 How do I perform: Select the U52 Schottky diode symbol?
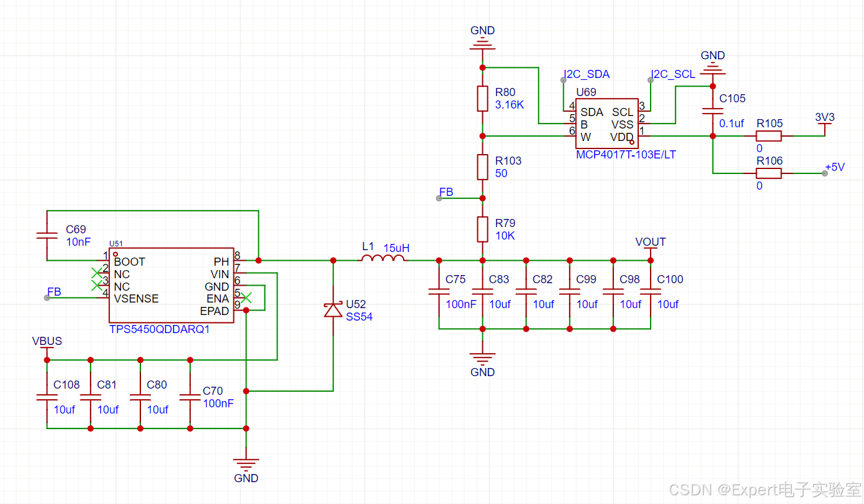[x=333, y=310]
